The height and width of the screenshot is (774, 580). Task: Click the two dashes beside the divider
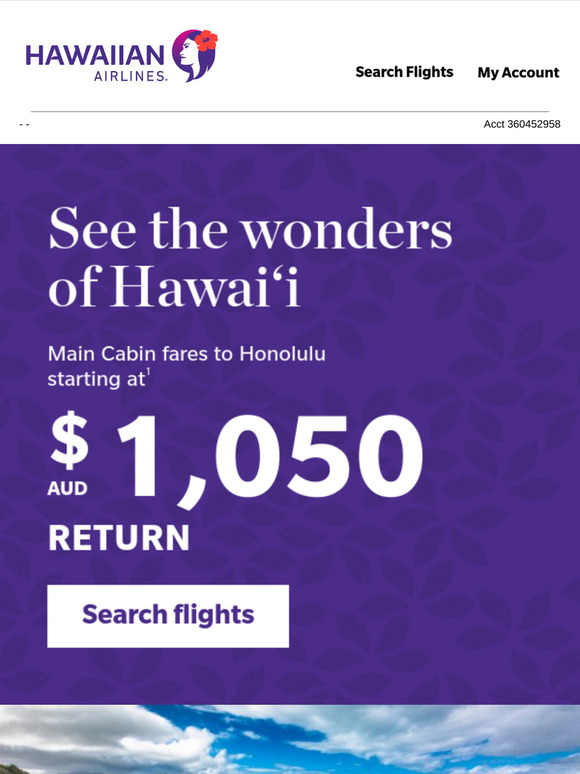(x=24, y=124)
